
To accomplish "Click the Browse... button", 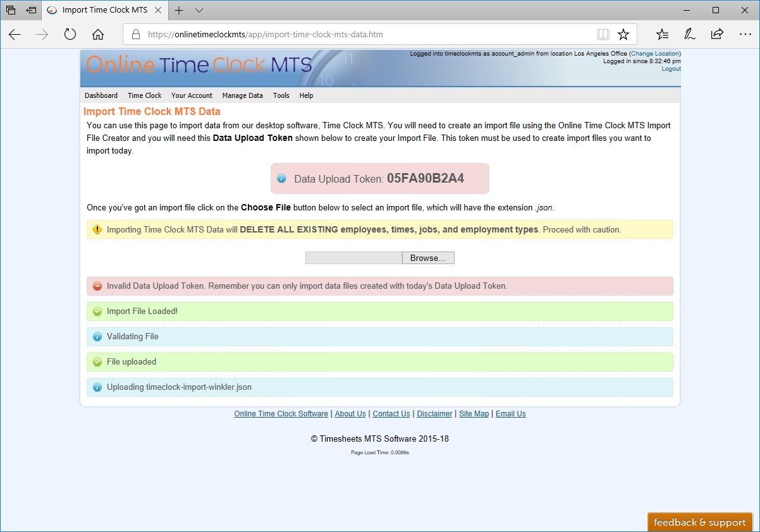I will point(428,258).
